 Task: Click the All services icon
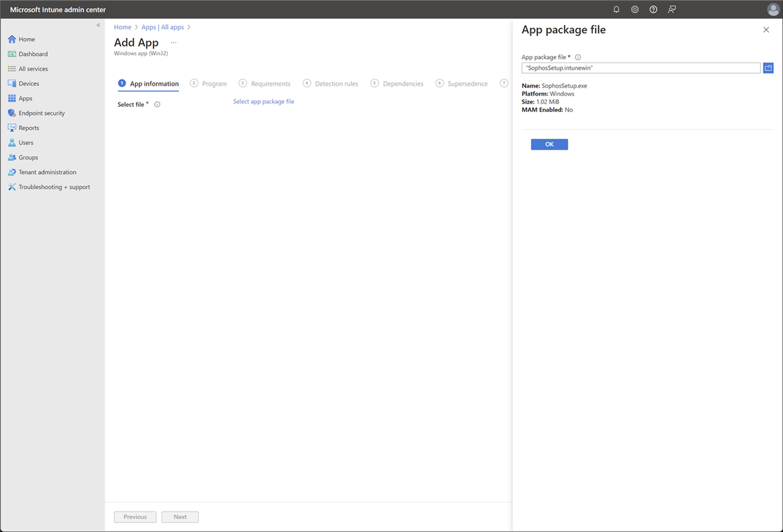point(12,69)
